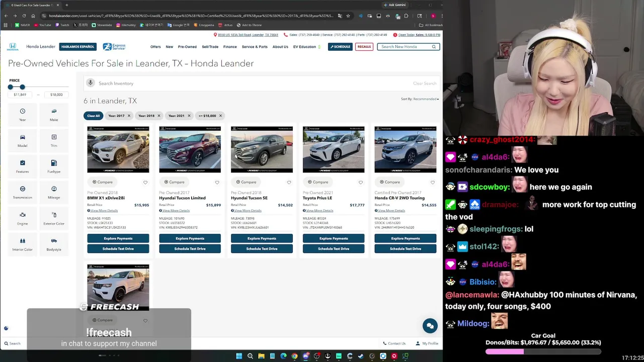Screen dimensions: 644x362
Task: Open Discord from the taskbar
Action: click(305, 356)
